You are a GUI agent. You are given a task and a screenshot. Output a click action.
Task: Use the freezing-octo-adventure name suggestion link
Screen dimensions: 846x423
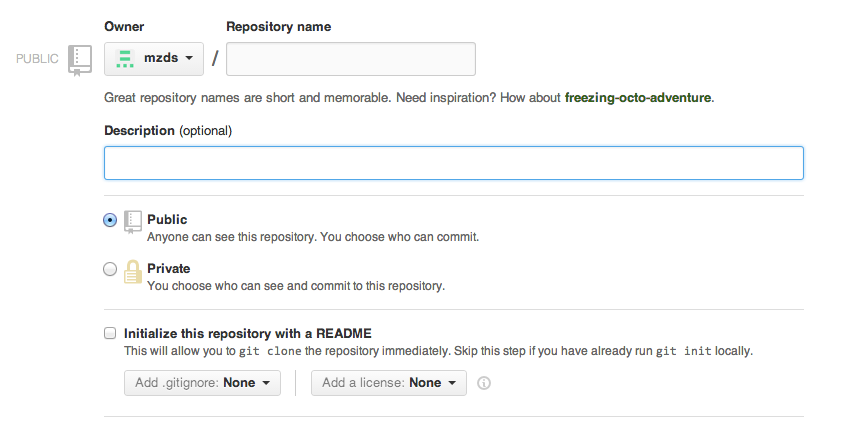point(638,98)
